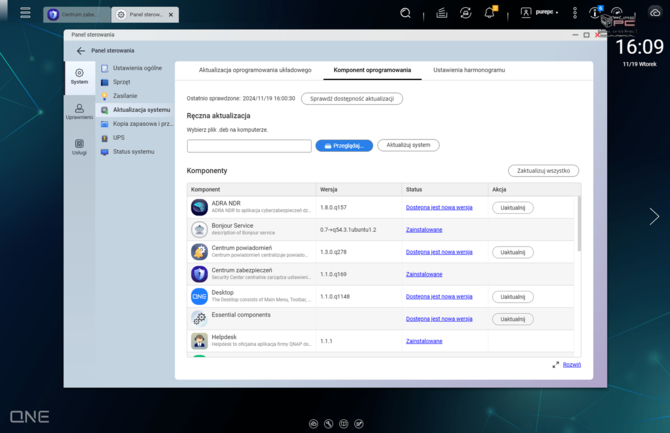Sort by Wersja column header

pyautogui.click(x=359, y=189)
